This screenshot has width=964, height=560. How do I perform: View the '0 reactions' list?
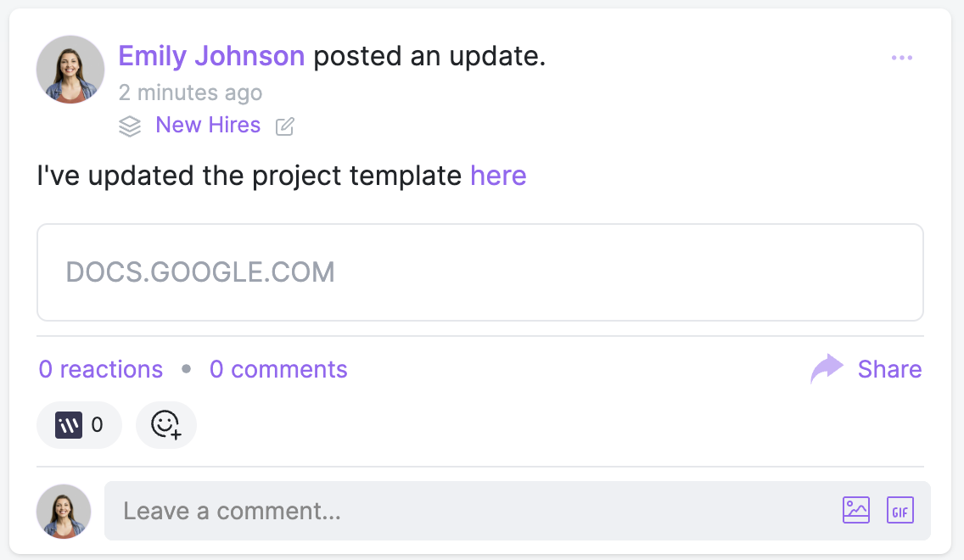(101, 369)
